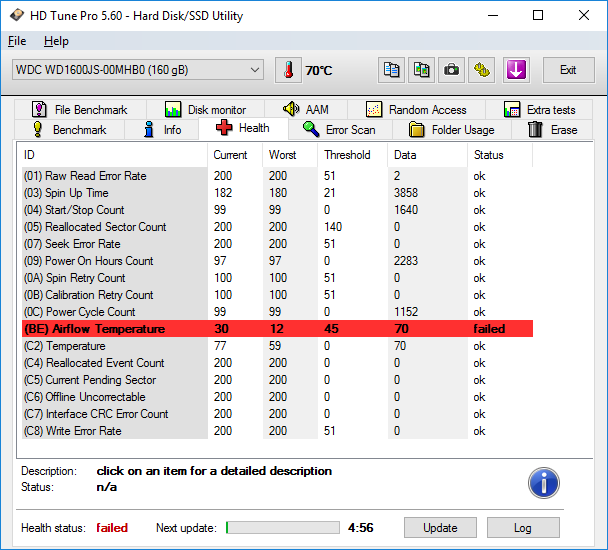Image resolution: width=608 pixels, height=550 pixels.
Task: Click the red failed health status text
Action: 112,528
